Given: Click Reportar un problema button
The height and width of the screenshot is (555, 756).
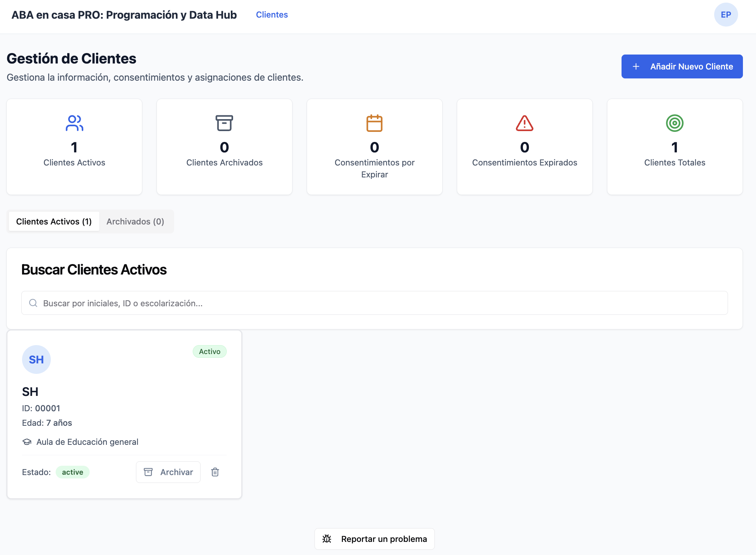Looking at the screenshot, I should pos(374,539).
